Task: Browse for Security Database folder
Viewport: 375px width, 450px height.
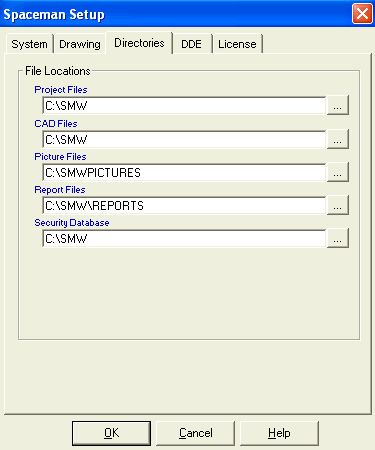Action: click(338, 238)
